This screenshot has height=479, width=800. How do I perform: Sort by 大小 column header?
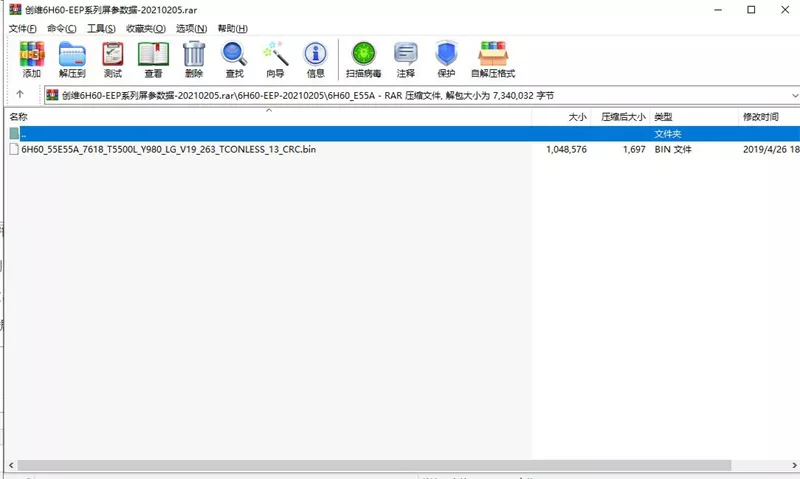coord(561,117)
